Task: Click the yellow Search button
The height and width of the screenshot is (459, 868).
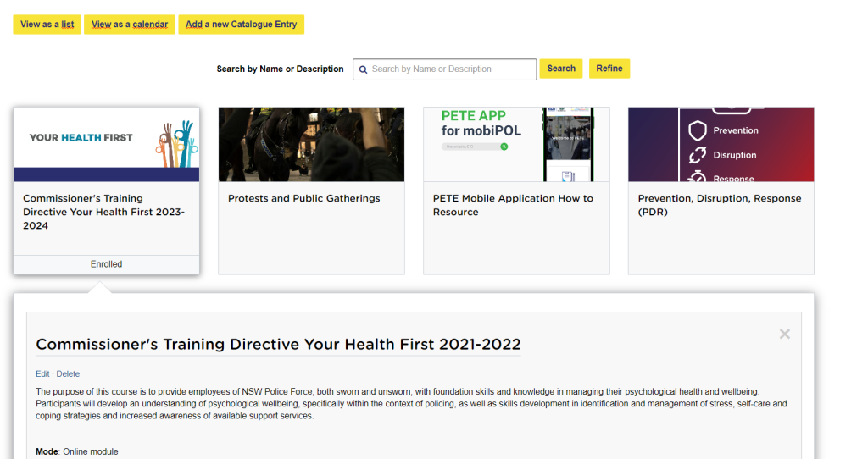Action: tap(561, 69)
